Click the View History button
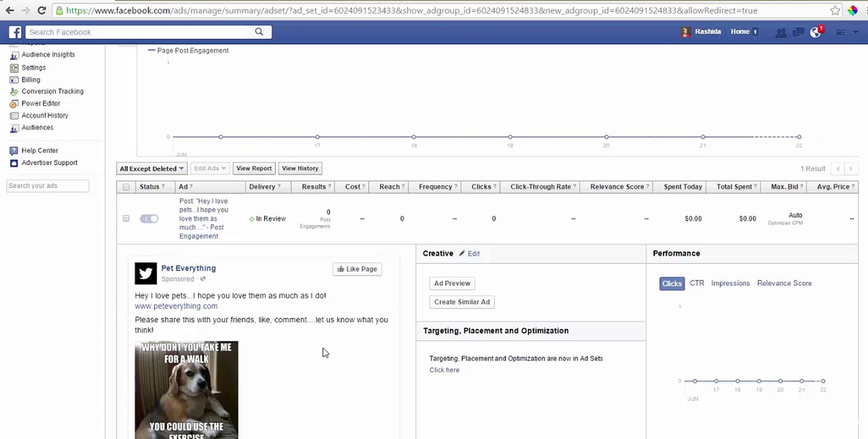868x439 pixels. coord(300,169)
